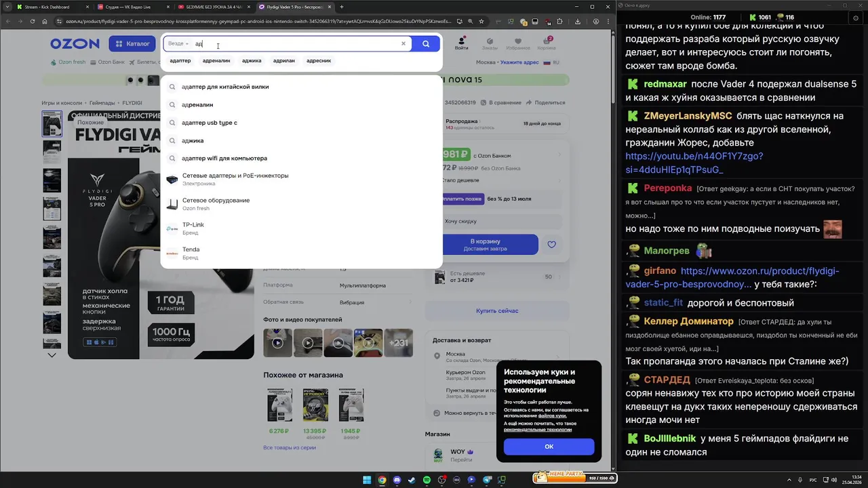Viewport: 868px width, 488px height.
Task: Open the Везде search scope dropdown
Action: (x=178, y=43)
